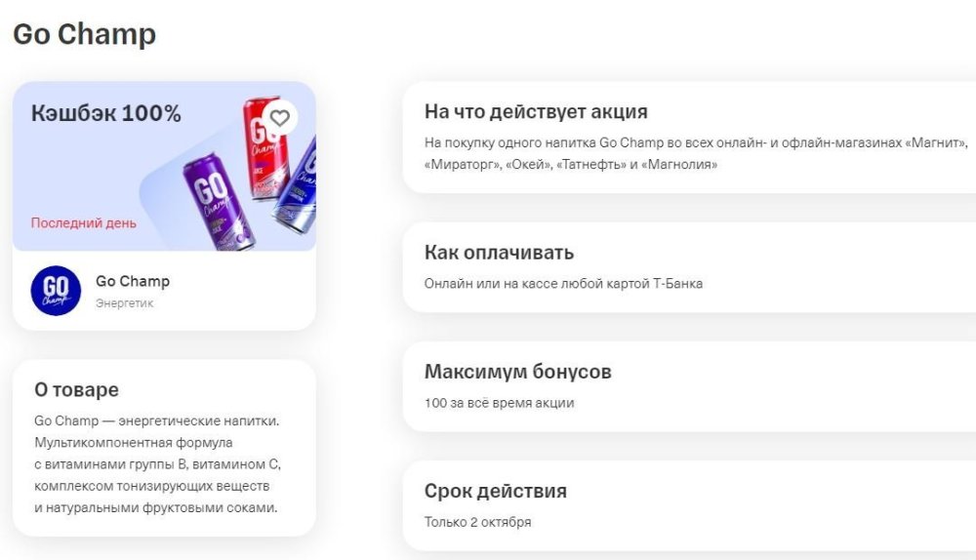
Task: Open the Go Champ brand name link
Action: 133,281
